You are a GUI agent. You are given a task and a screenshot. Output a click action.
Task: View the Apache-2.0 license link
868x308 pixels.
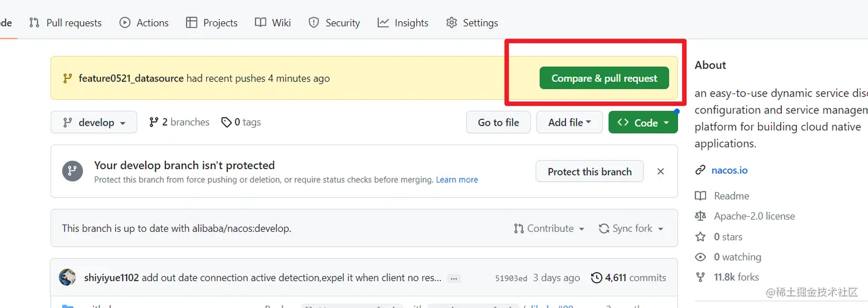pyautogui.click(x=754, y=216)
